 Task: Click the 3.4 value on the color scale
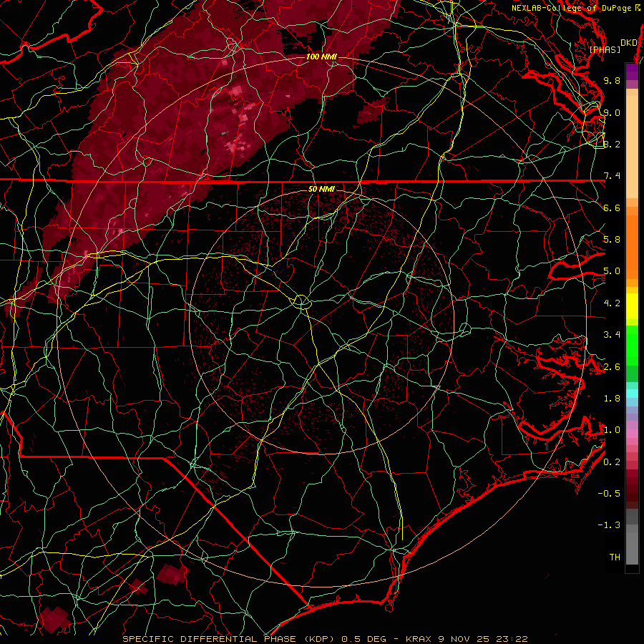pos(612,335)
